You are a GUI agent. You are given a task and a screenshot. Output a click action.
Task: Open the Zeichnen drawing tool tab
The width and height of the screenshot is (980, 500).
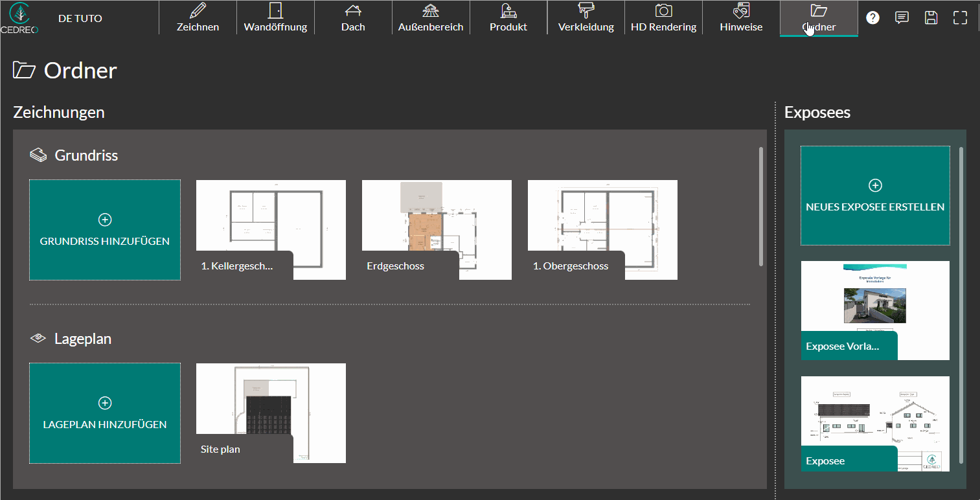198,18
